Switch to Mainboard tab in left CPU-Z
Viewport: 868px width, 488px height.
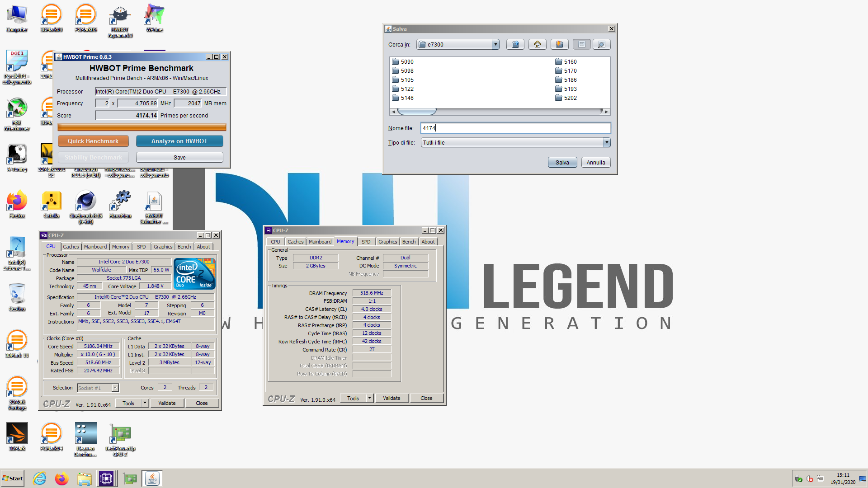pyautogui.click(x=95, y=247)
